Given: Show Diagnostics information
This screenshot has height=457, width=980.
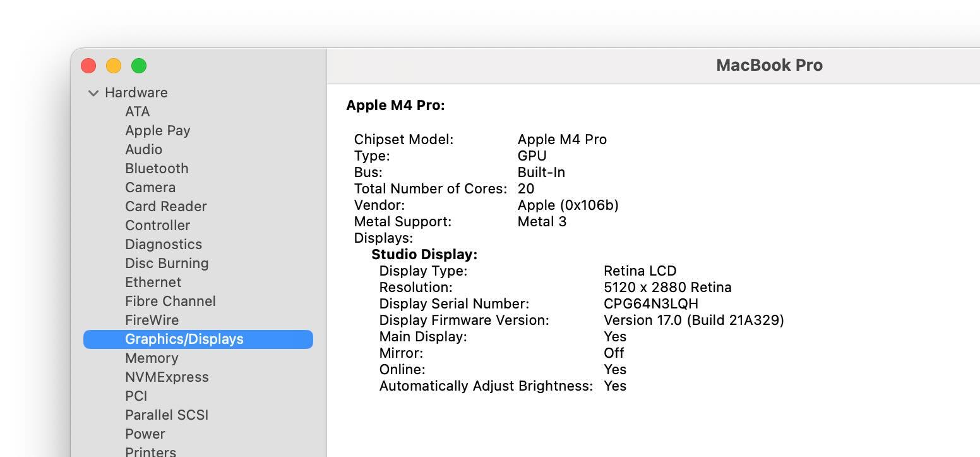Looking at the screenshot, I should tap(164, 244).
